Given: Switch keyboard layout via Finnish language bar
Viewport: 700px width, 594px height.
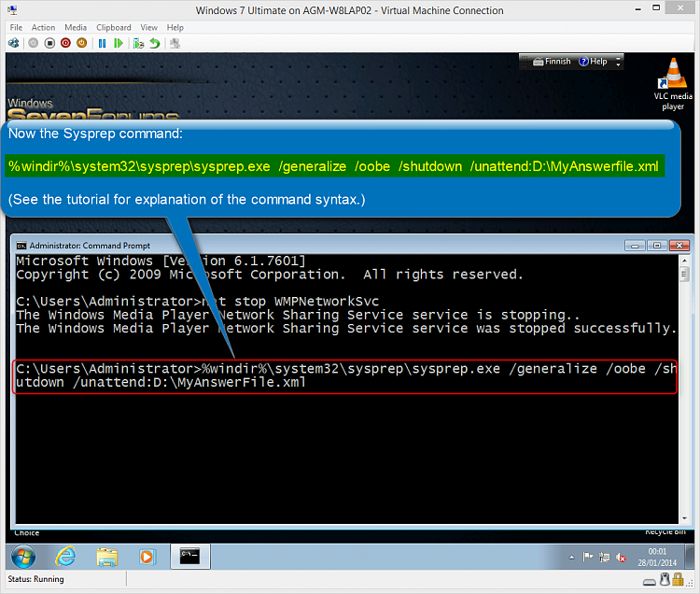Looking at the screenshot, I should 553,62.
